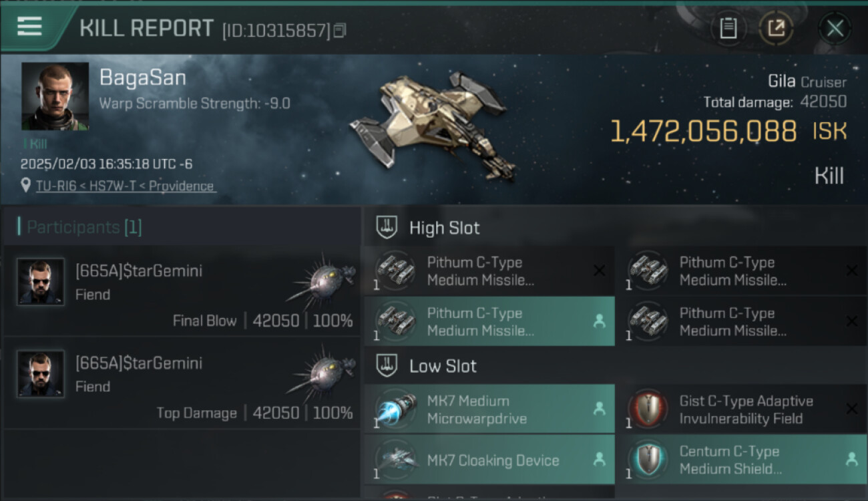View BagaSan's character portrait
The height and width of the screenshot is (501, 868).
coord(55,96)
